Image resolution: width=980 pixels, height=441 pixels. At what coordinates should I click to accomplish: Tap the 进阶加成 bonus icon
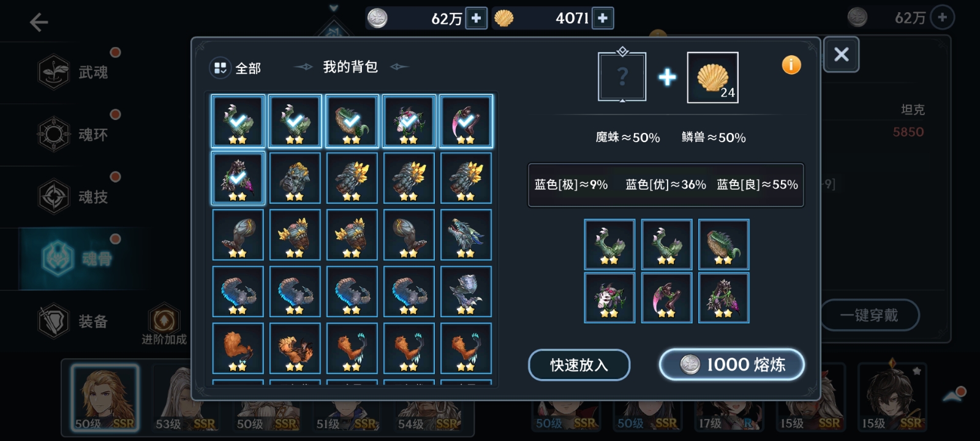(x=164, y=320)
